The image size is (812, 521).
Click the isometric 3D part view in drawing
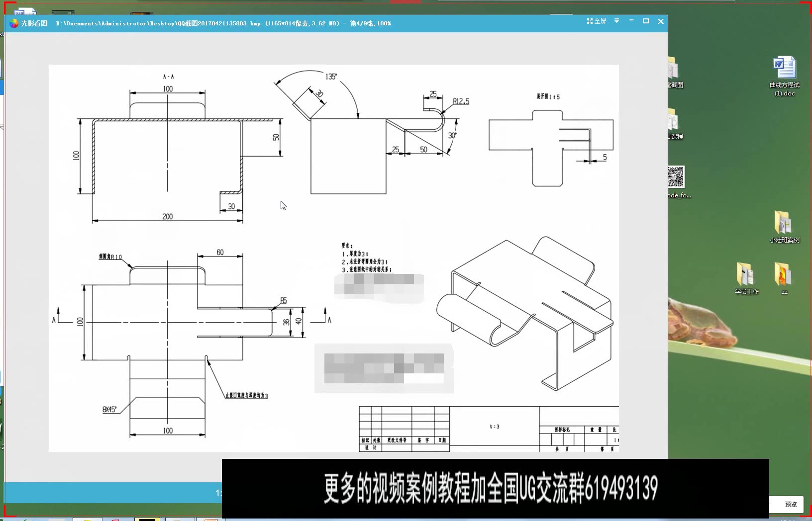click(525, 313)
